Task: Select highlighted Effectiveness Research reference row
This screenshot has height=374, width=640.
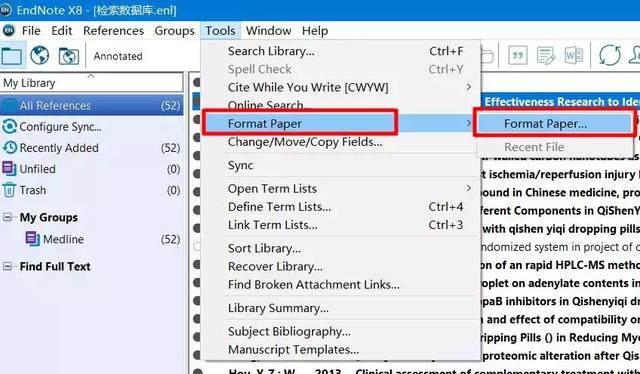Action: coord(560,101)
